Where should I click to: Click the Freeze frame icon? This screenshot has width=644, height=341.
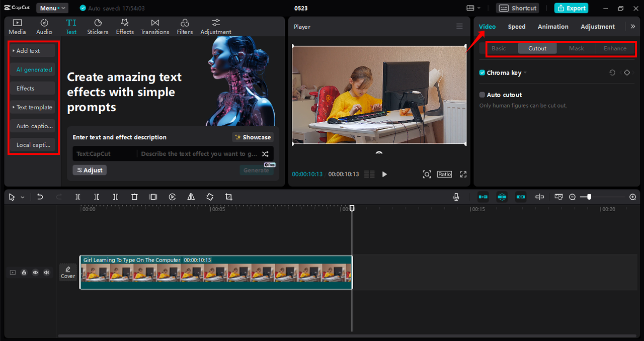[x=153, y=197]
